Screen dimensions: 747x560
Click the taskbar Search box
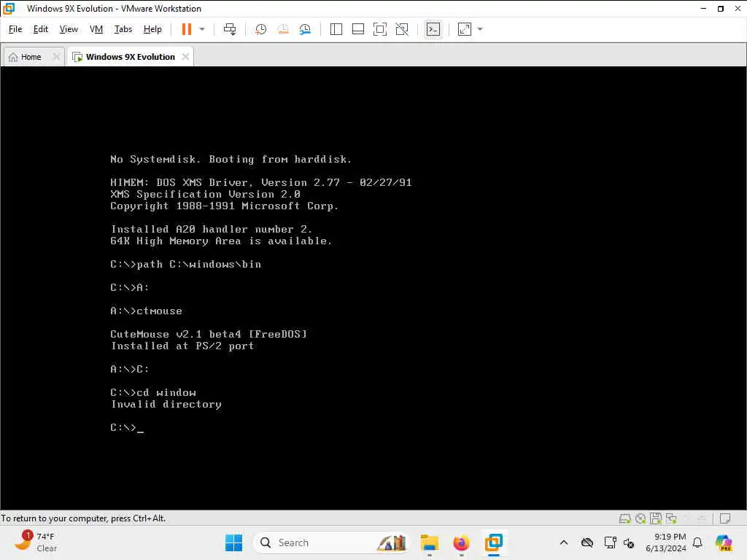[331, 542]
